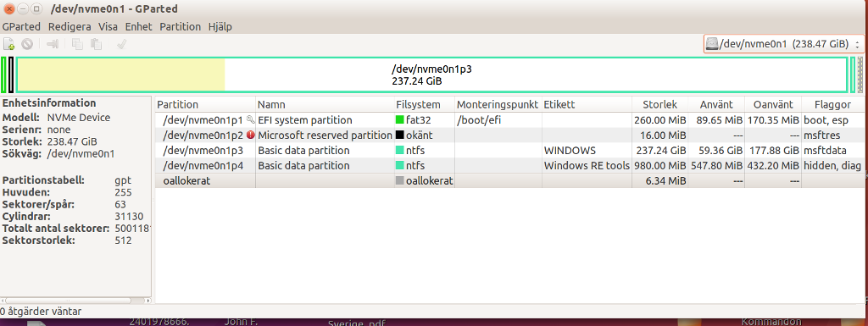Click the Etikett column header
This screenshot has width=868, height=326.
[x=587, y=104]
